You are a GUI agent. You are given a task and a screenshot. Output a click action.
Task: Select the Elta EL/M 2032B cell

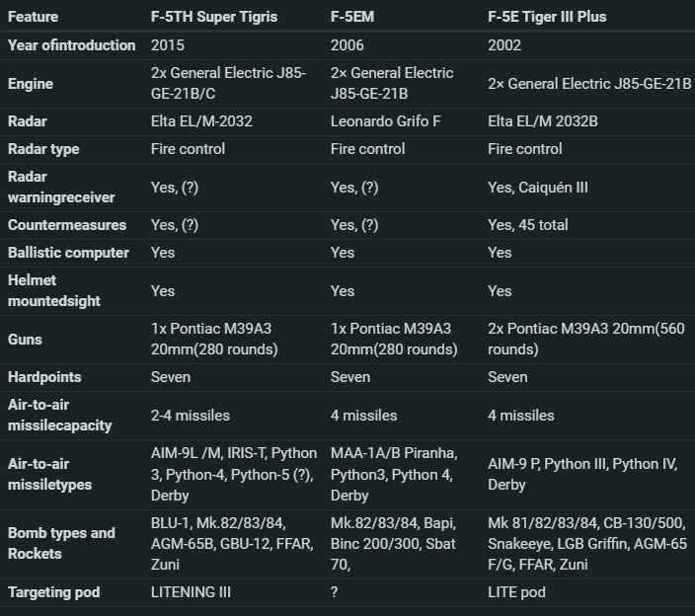point(543,121)
